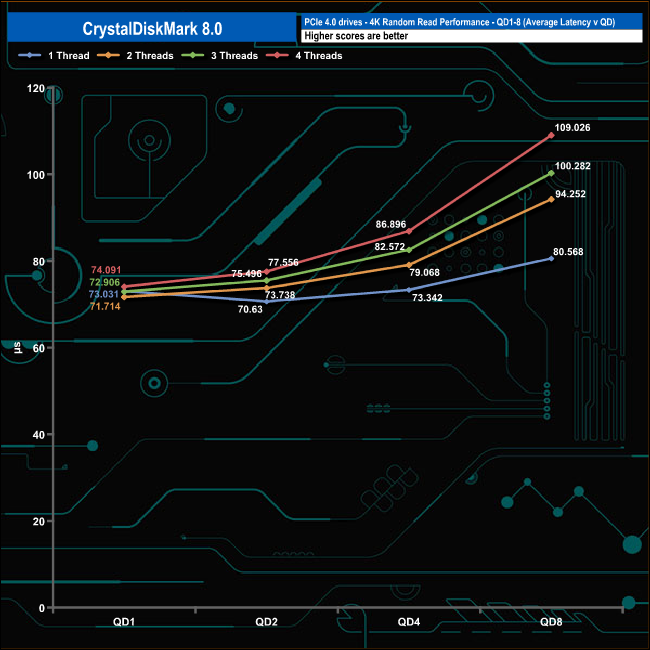Click the 120 y-axis value
650x650 pixels.
pos(36,88)
